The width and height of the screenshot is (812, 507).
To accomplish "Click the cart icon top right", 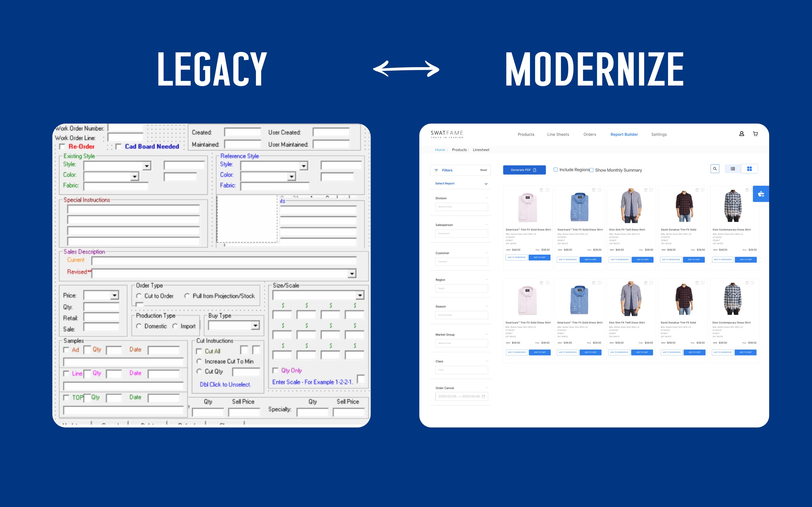I will tap(755, 134).
